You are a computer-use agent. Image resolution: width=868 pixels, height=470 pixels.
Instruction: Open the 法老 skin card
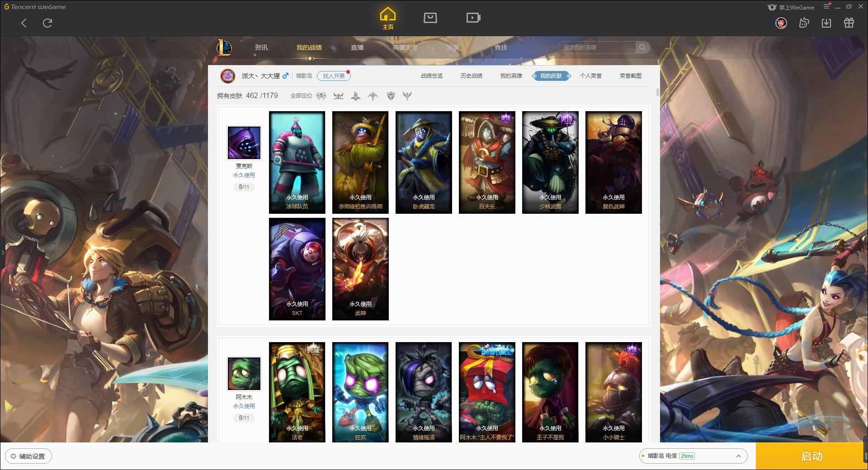tap(297, 392)
